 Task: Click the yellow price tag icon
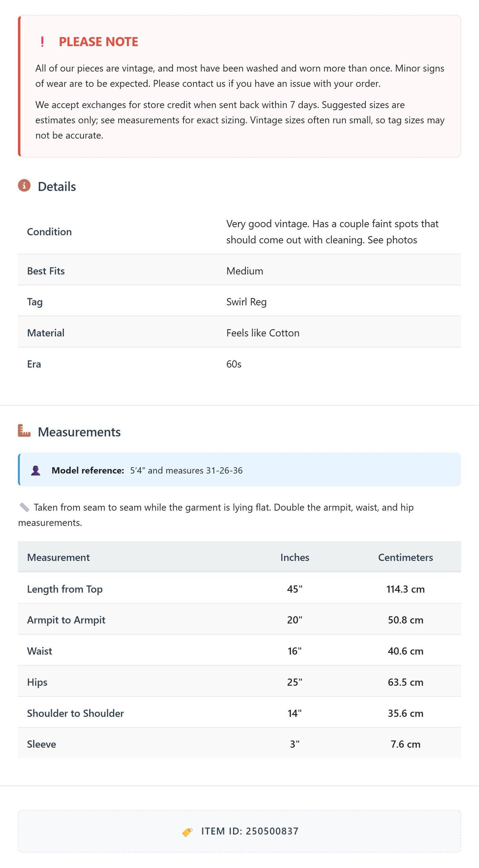coord(187,832)
